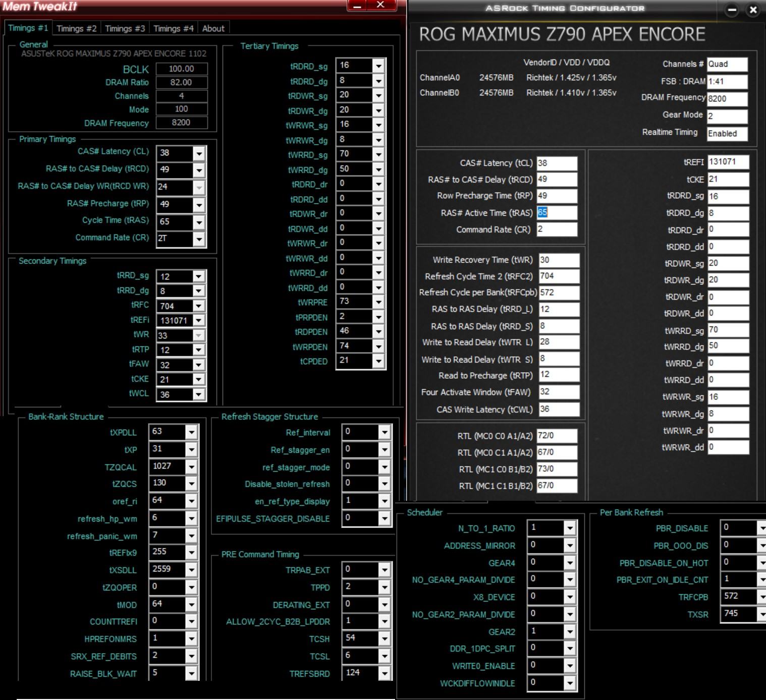Select the Timings #1 tab
766x700 pixels.
point(28,28)
